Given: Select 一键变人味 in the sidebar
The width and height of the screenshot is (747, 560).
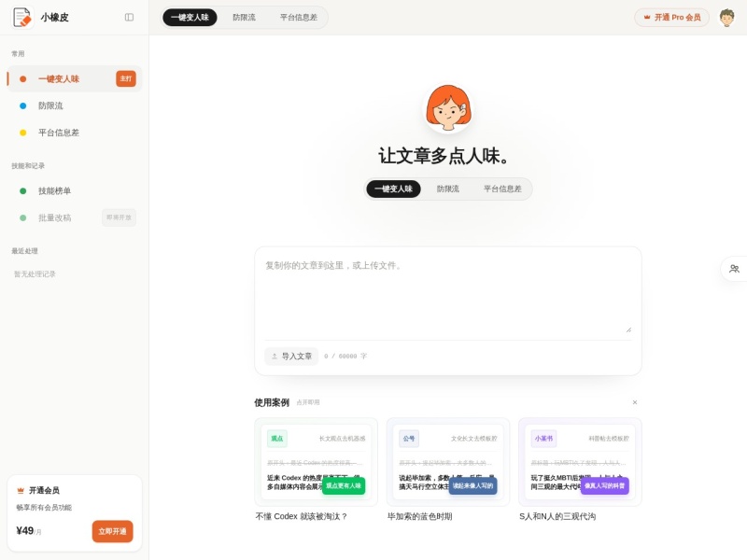Looking at the screenshot, I should click(x=75, y=79).
